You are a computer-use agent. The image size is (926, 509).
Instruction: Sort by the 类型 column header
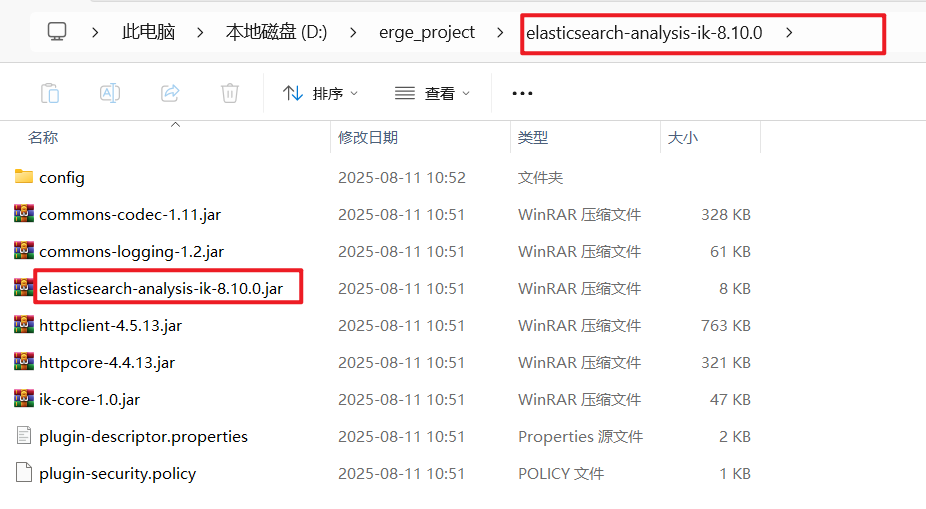[x=533, y=138]
